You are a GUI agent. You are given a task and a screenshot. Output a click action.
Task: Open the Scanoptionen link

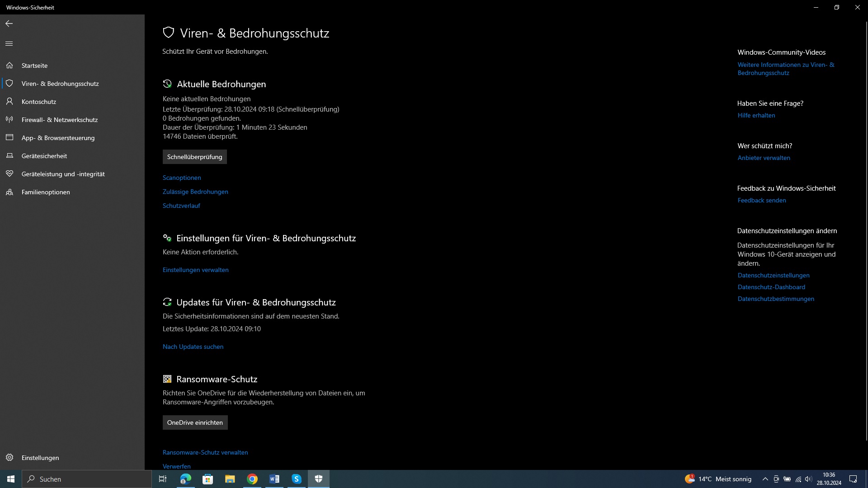pyautogui.click(x=182, y=178)
